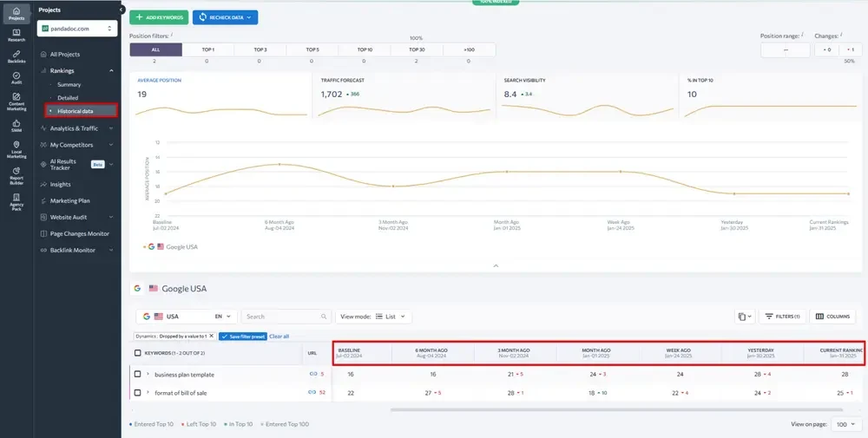Open the Recheck Data dropdown
Image resolution: width=868 pixels, height=438 pixels.
(226, 17)
